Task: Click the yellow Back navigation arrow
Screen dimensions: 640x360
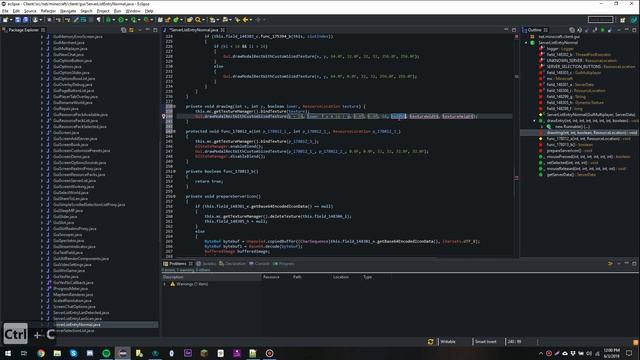Action: (245, 20)
